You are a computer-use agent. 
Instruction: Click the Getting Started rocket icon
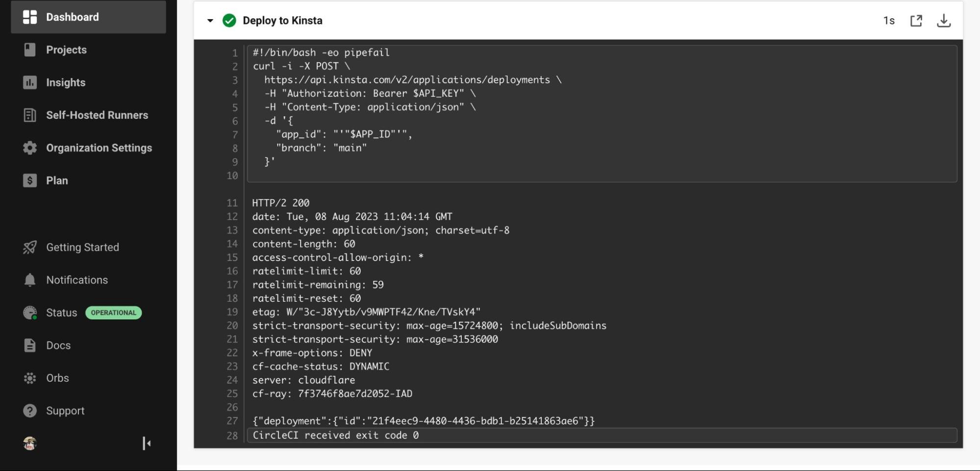[x=30, y=247]
